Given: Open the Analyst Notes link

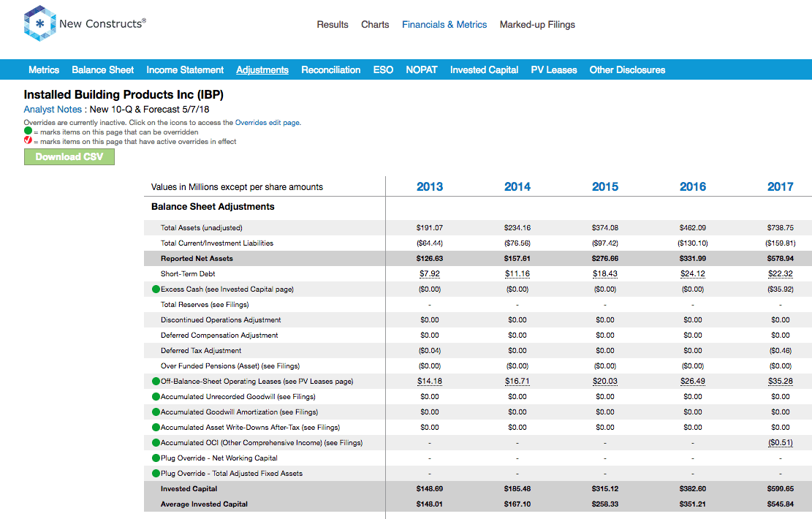Looking at the screenshot, I should pos(53,110).
